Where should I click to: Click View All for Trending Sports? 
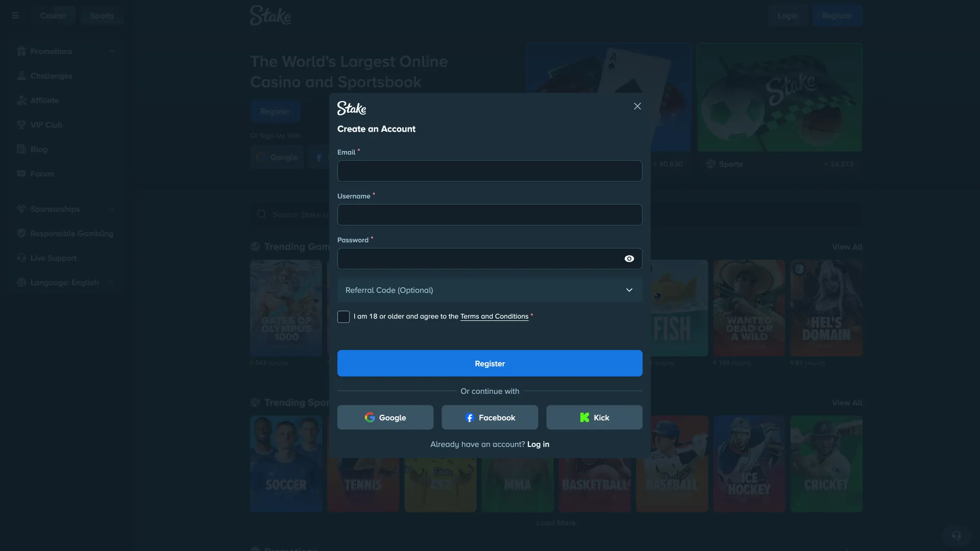click(847, 403)
